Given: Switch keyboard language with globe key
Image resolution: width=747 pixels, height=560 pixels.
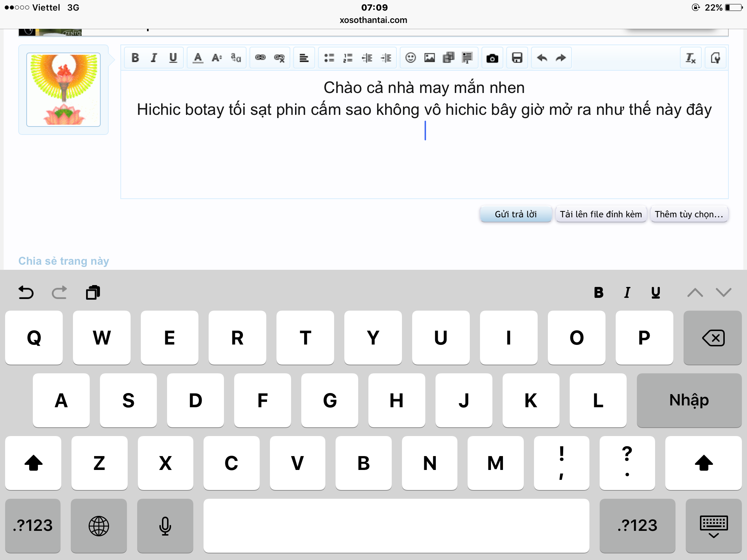Looking at the screenshot, I should click(98, 525).
